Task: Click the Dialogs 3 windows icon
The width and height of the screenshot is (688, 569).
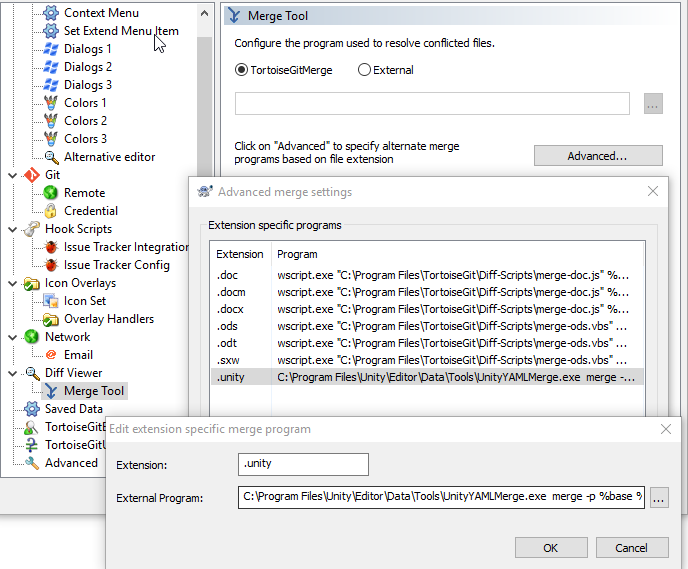Action: coord(51,85)
